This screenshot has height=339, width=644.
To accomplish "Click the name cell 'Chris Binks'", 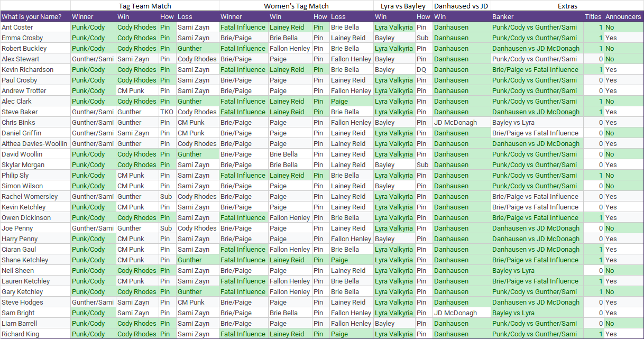I will click(x=35, y=122).
